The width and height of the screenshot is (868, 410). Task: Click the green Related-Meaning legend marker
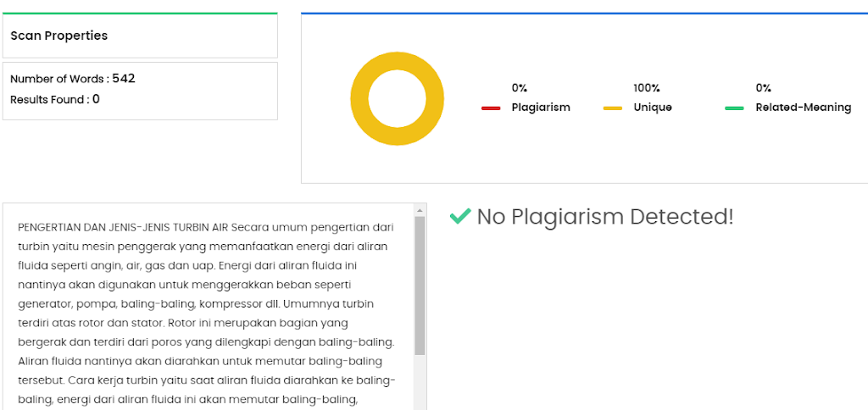coord(734,108)
